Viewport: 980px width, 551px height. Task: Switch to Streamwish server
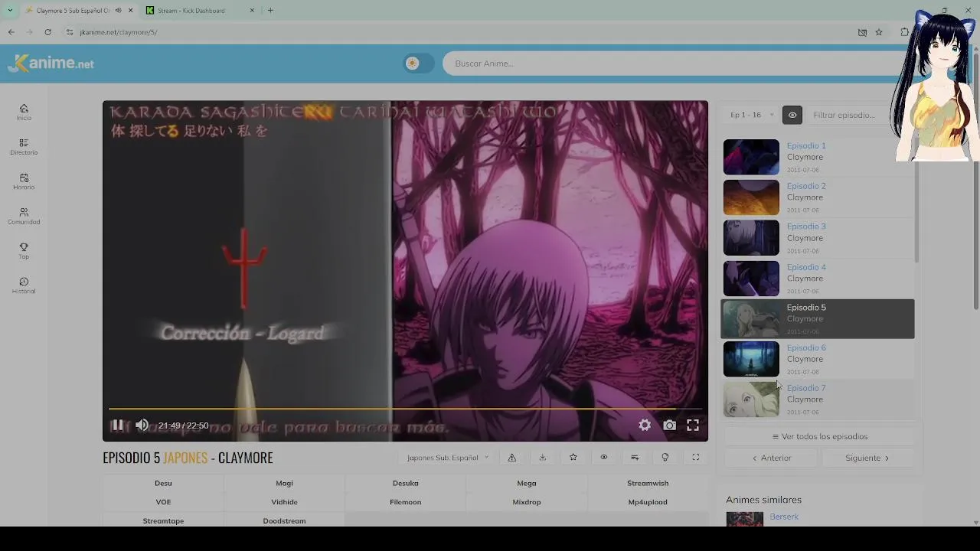tap(648, 483)
